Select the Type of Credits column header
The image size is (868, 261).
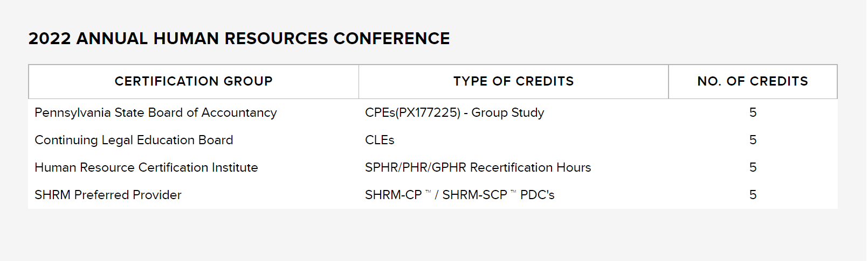coord(513,81)
